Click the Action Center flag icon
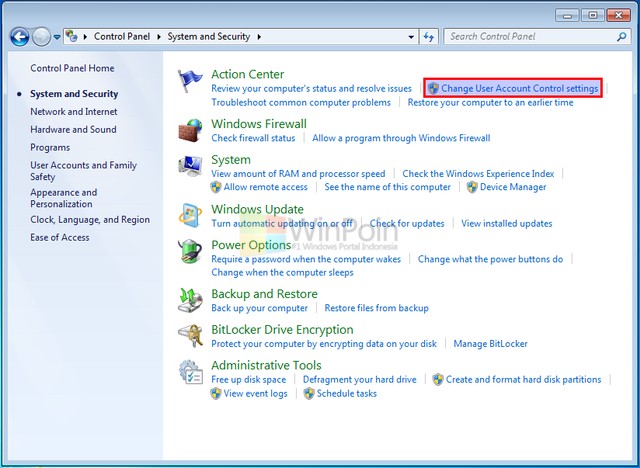Viewport: 640px width, 468px height. [x=190, y=81]
